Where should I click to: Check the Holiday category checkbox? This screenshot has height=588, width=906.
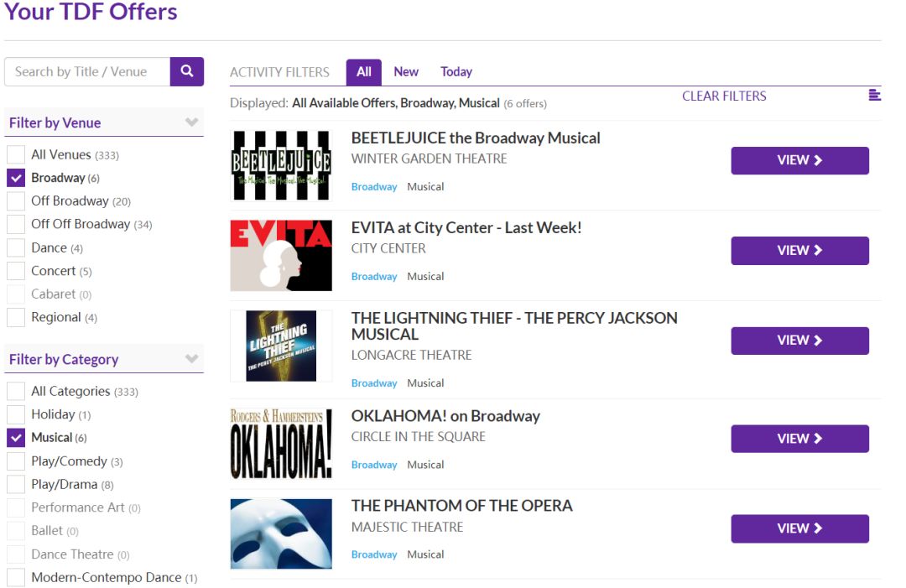pos(16,414)
